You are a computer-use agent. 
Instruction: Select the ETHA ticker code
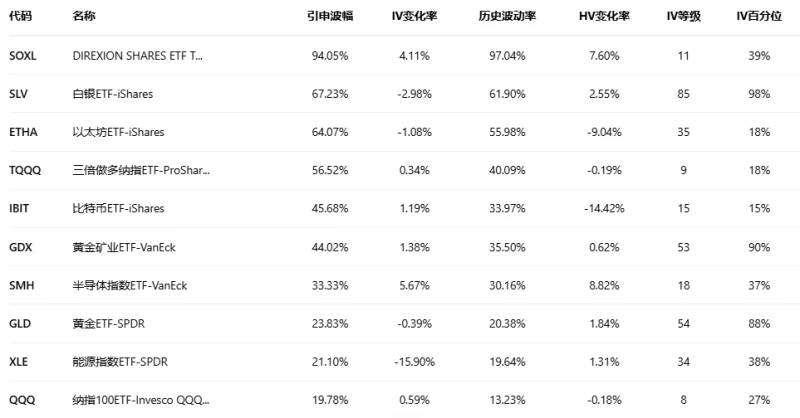pos(22,132)
